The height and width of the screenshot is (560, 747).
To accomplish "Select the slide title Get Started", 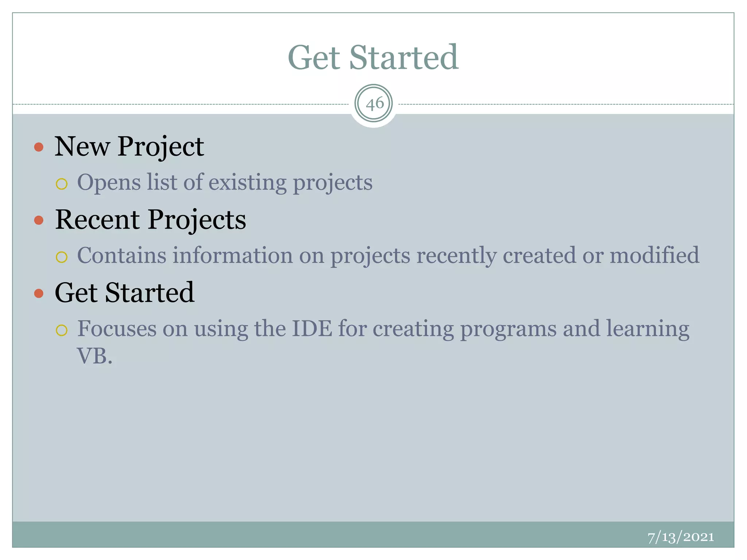I will [x=373, y=57].
